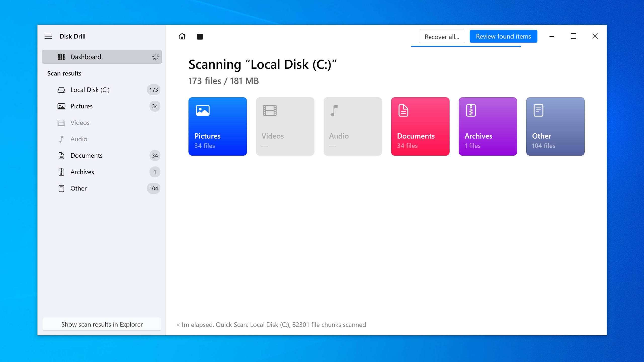Click the 34 badge next to Documents
Viewport: 644px width, 362px height.
[x=155, y=155]
